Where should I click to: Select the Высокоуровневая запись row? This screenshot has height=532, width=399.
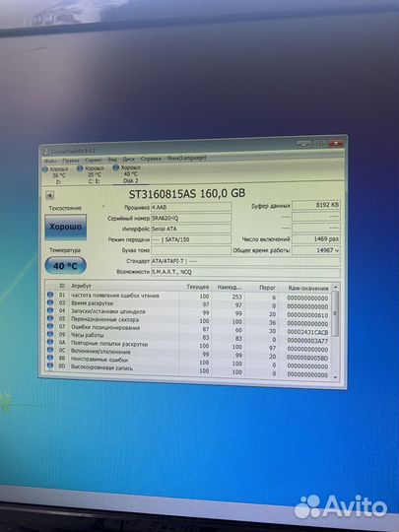tap(188, 369)
